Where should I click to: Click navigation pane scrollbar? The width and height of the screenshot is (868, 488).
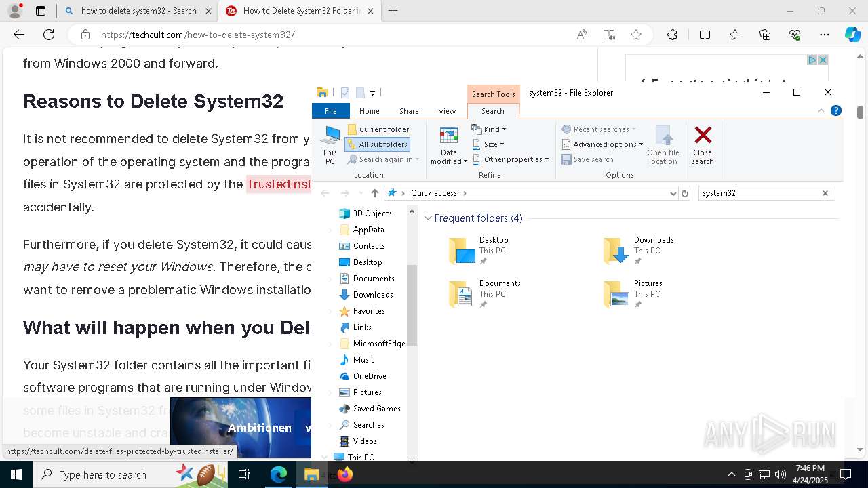(412, 305)
